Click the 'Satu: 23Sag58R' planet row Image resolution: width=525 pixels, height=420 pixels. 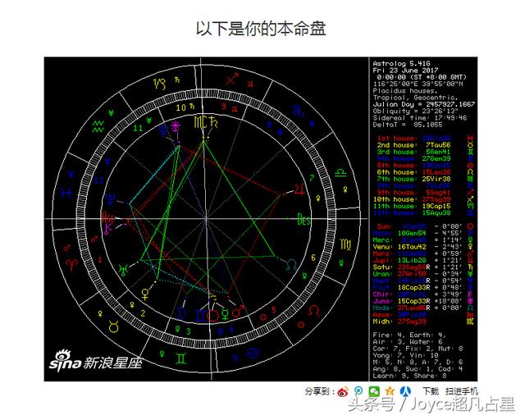pyautogui.click(x=423, y=267)
